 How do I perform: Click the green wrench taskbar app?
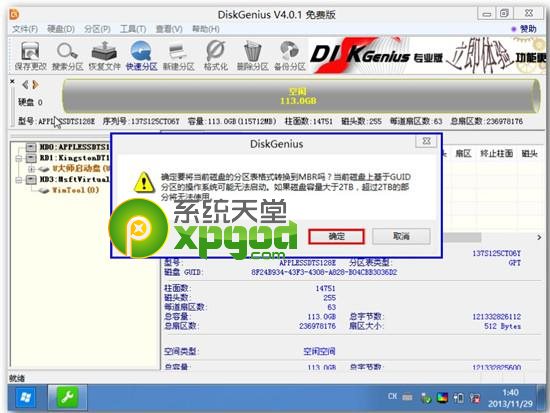pyautogui.click(x=67, y=397)
